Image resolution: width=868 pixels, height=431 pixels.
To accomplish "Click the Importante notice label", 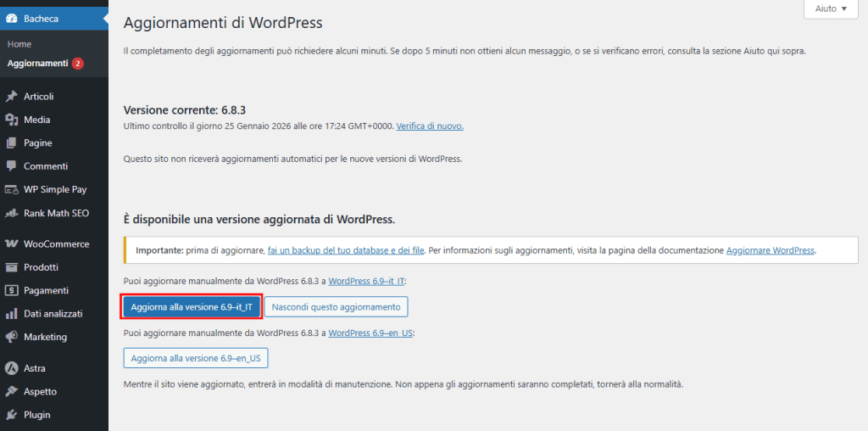I will tap(159, 249).
